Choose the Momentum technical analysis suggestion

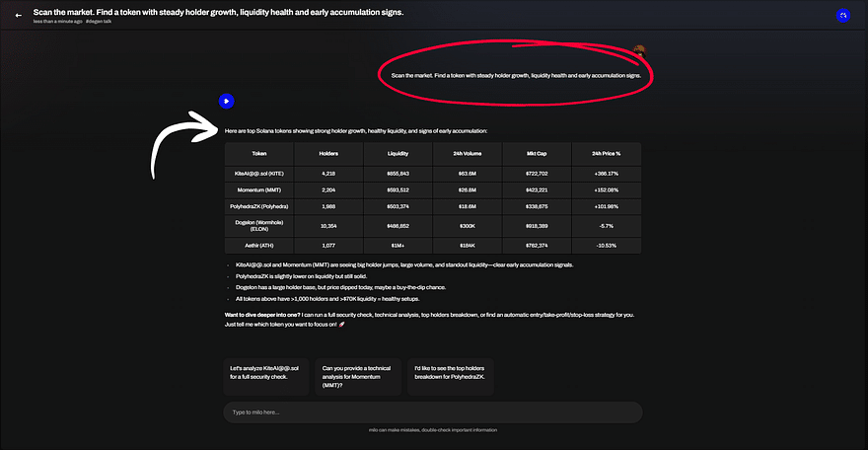(357, 377)
